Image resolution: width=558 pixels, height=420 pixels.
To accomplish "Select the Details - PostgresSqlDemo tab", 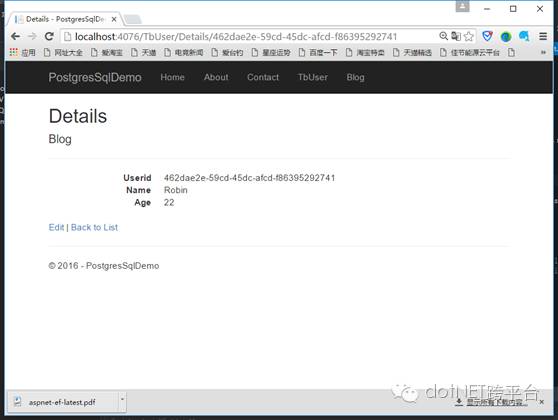I will pyautogui.click(x=65, y=19).
